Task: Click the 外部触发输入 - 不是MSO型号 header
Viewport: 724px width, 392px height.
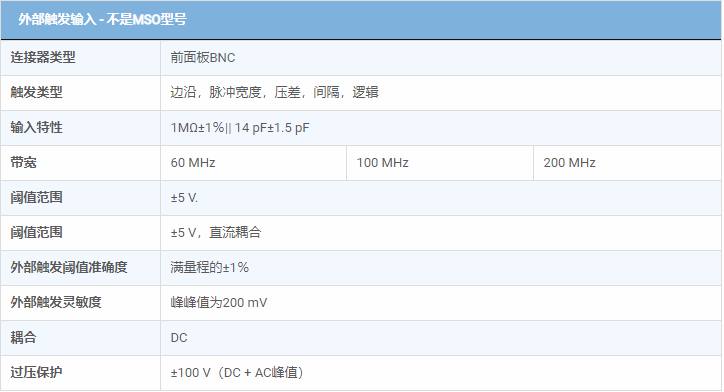Action: tap(102, 19)
